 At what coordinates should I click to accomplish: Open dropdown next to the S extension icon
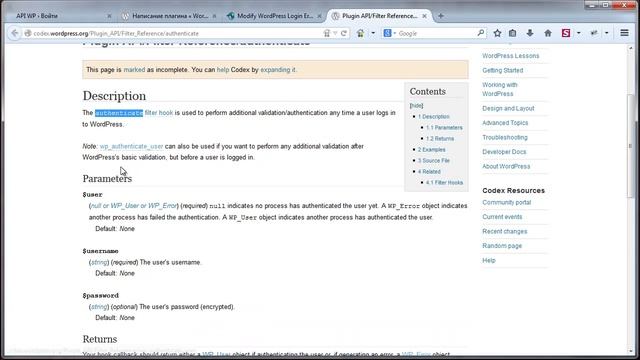[578, 33]
